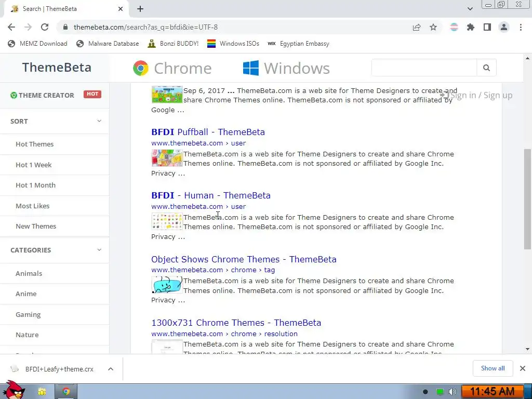This screenshot has width=532, height=399.
Task: Close the Search | ThemeBeta tab
Action: click(121, 9)
